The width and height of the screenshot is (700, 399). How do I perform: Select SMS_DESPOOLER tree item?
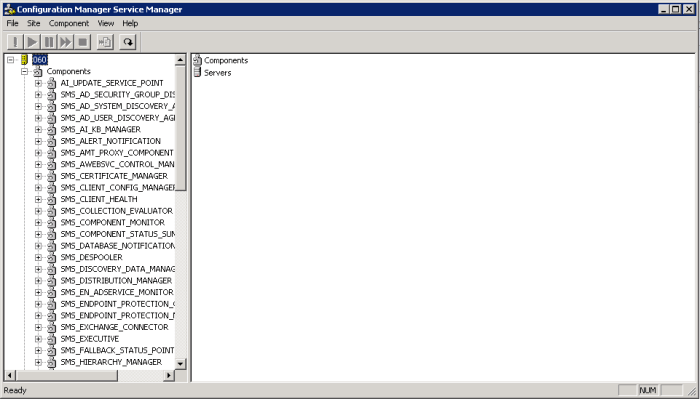coord(92,258)
